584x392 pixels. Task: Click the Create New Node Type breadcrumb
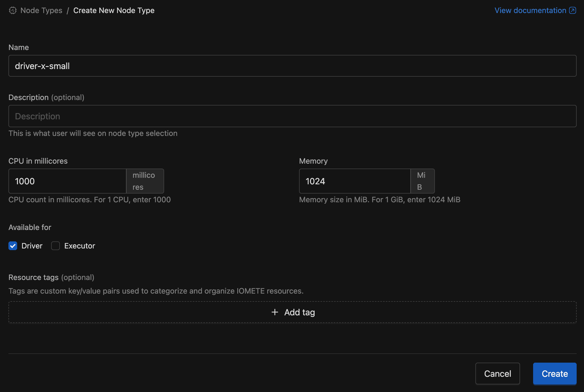(114, 10)
